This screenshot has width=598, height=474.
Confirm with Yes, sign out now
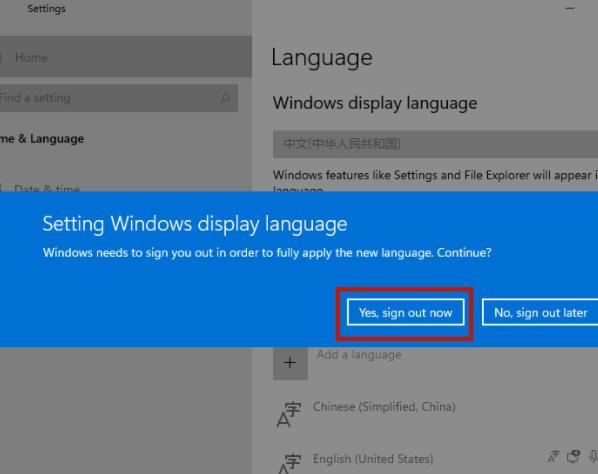(405, 312)
